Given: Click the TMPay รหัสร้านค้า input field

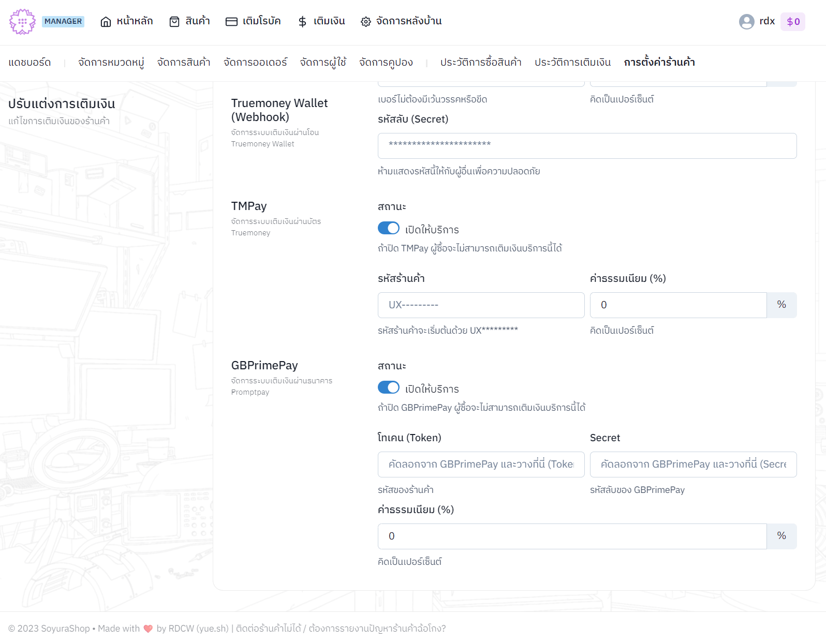Looking at the screenshot, I should coord(481,305).
